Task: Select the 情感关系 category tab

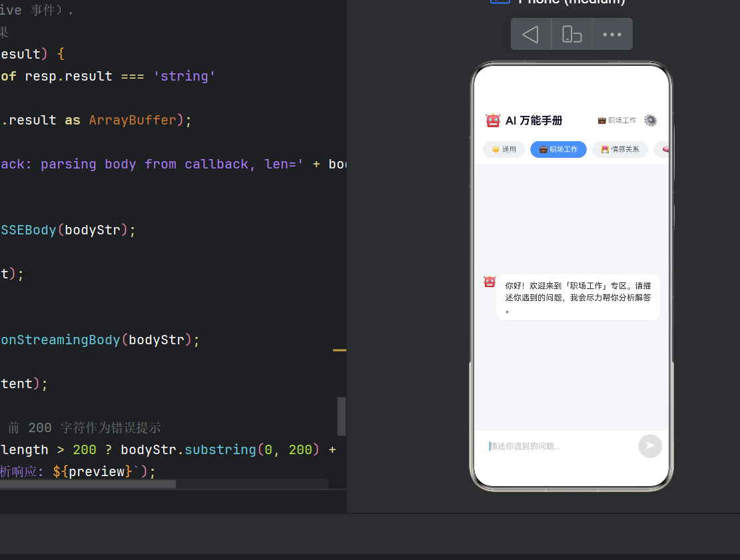Action: pyautogui.click(x=619, y=149)
